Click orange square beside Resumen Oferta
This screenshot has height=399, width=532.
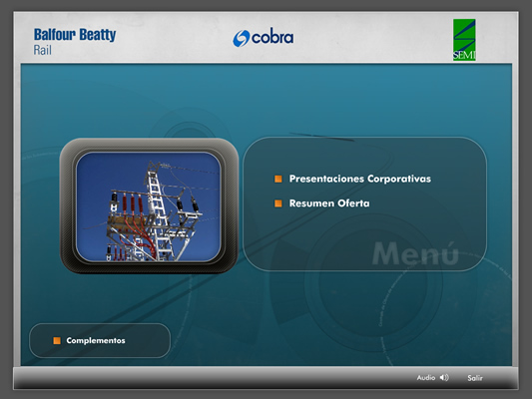[x=278, y=203]
